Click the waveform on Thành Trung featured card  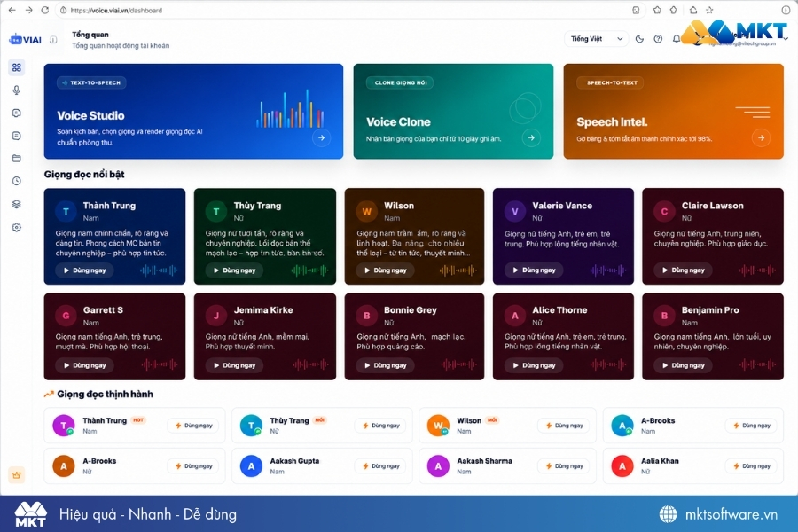tap(159, 270)
